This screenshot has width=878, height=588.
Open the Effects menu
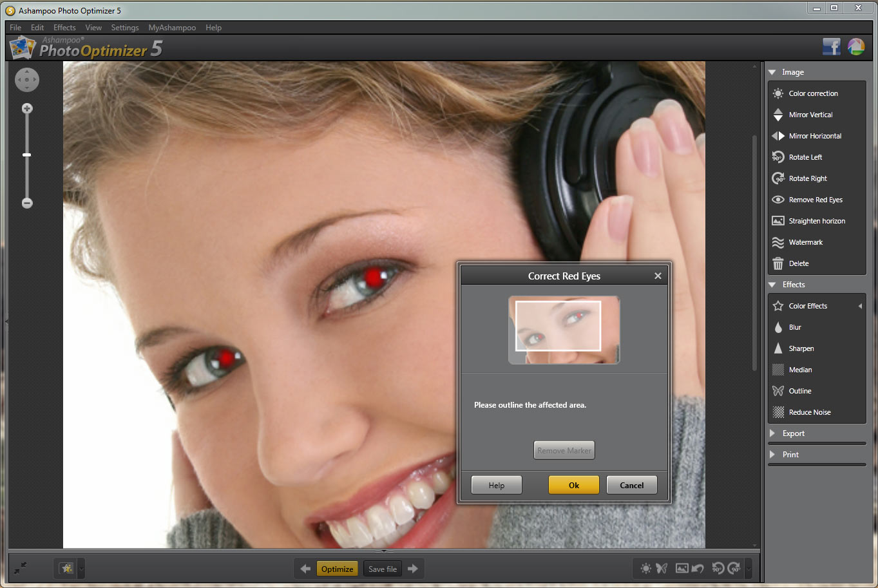click(64, 28)
